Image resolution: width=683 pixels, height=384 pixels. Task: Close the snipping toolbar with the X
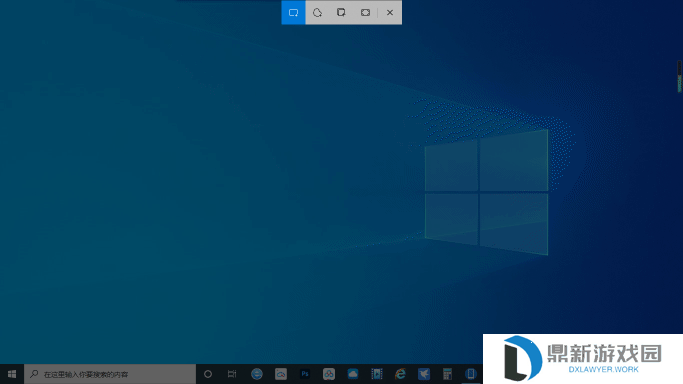390,13
